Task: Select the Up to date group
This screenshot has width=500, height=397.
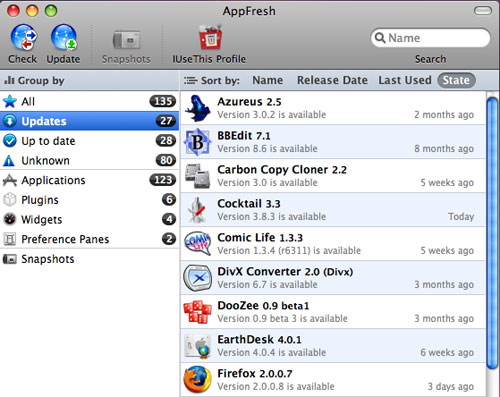Action: 89,141
